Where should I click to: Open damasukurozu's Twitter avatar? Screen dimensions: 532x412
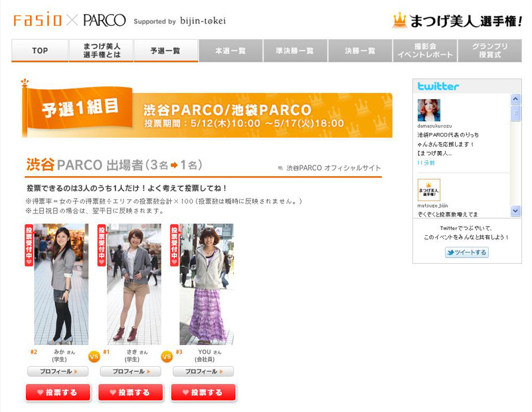(x=429, y=110)
